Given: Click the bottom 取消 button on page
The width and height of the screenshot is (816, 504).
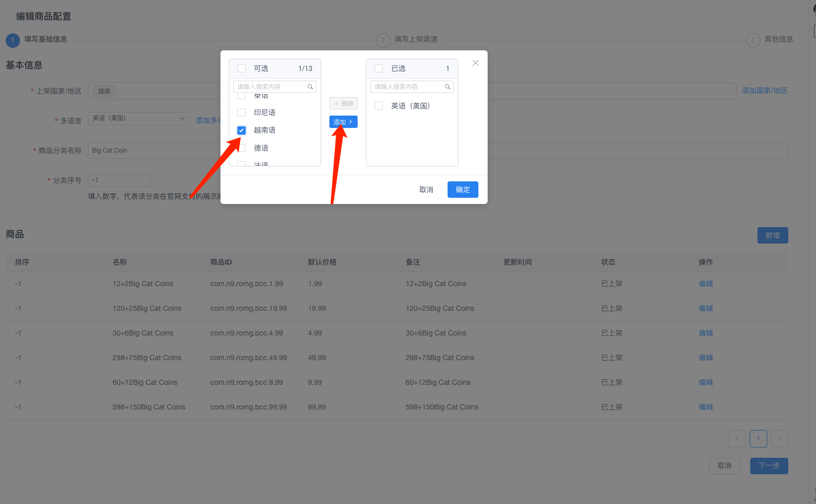Looking at the screenshot, I should (724, 466).
